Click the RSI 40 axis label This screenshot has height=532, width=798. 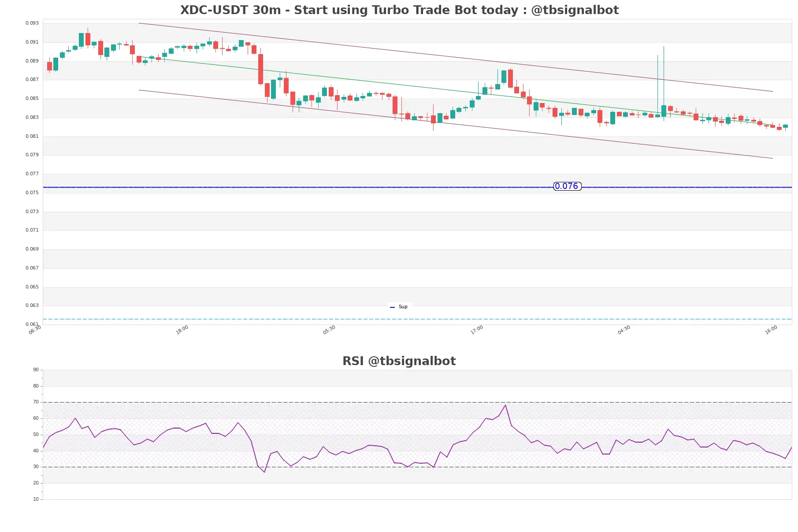point(36,451)
